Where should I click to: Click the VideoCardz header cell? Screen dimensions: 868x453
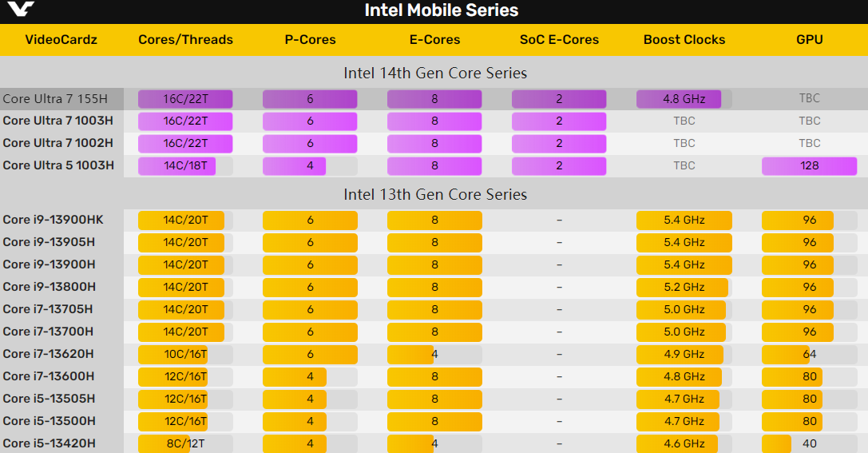tap(61, 40)
